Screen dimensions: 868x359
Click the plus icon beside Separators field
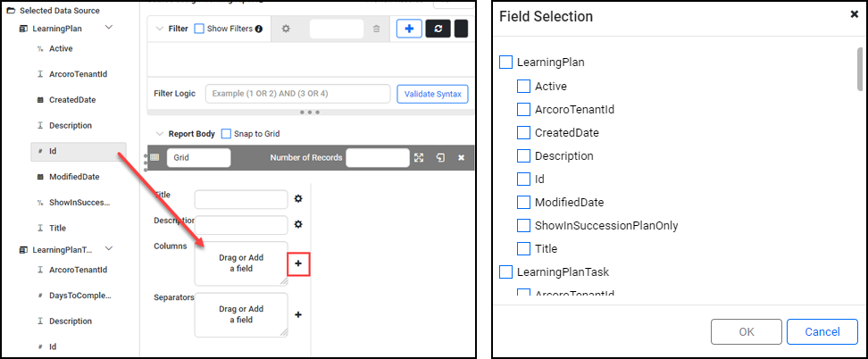[x=298, y=314]
